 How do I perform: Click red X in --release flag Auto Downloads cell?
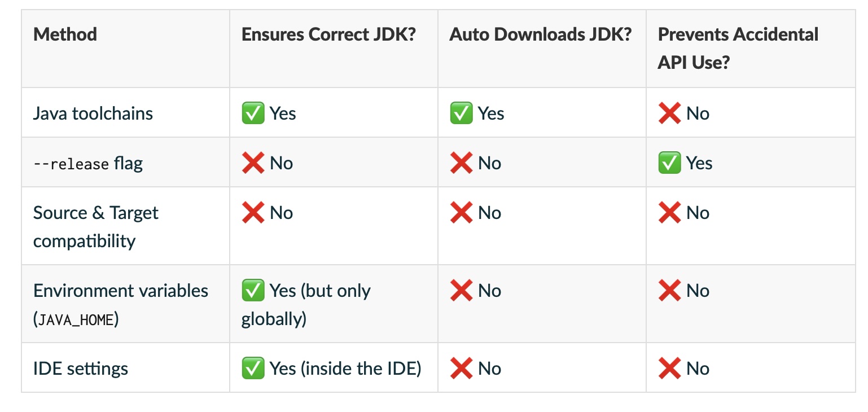[461, 163]
